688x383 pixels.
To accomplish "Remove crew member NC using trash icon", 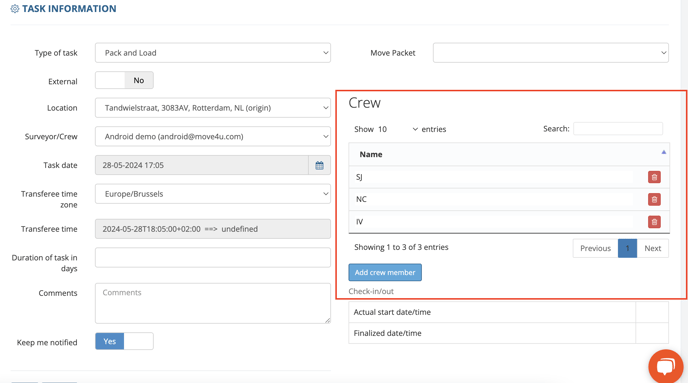I will click(654, 200).
